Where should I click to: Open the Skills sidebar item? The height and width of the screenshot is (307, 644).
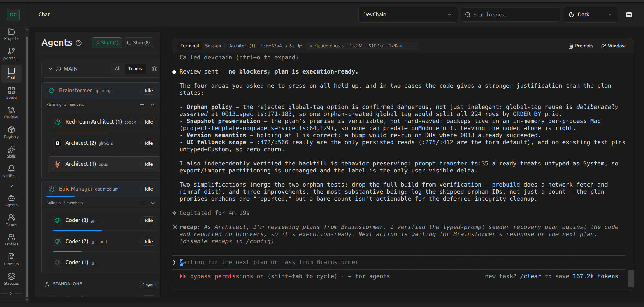11,152
